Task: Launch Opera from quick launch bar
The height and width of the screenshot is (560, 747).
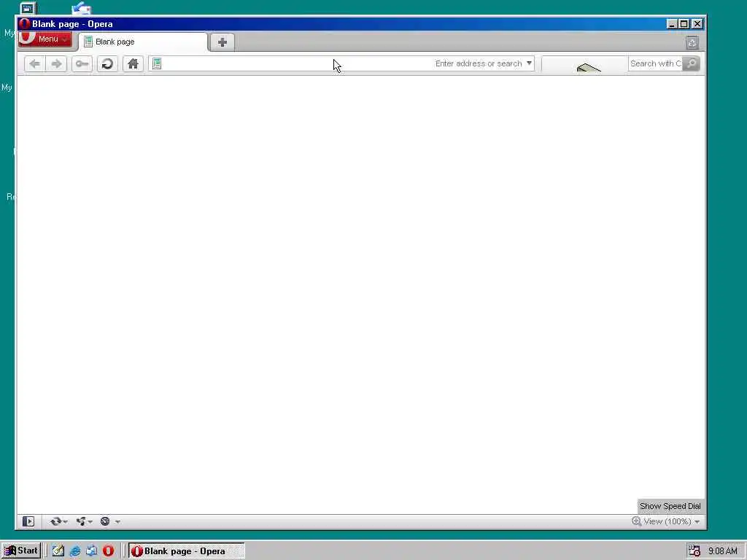Action: click(x=108, y=551)
